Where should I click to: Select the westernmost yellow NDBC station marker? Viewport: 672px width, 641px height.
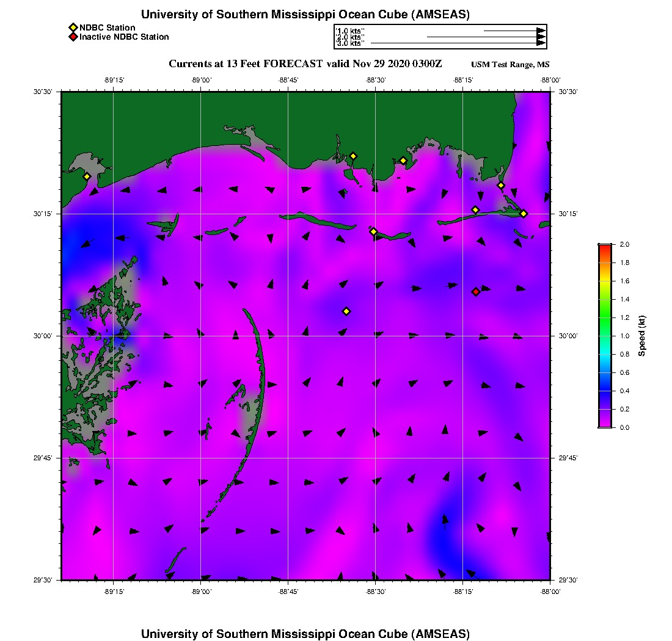[x=87, y=176]
